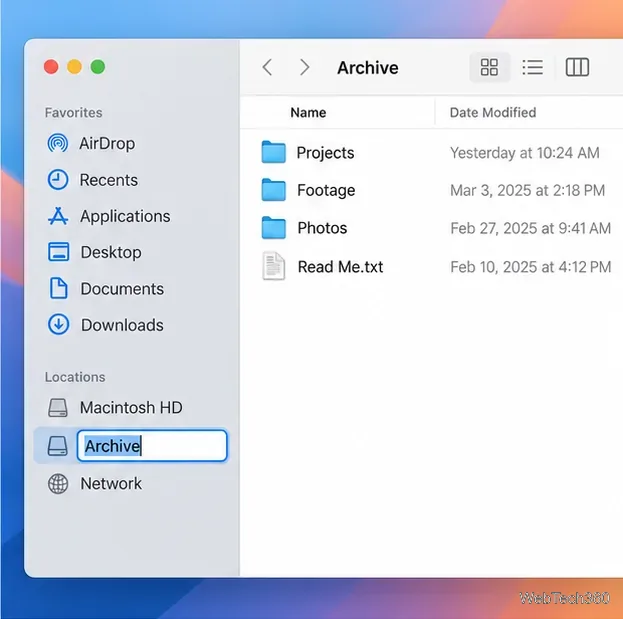This screenshot has height=619, width=623.
Task: Click inside the Archive rename field
Action: pos(152,446)
